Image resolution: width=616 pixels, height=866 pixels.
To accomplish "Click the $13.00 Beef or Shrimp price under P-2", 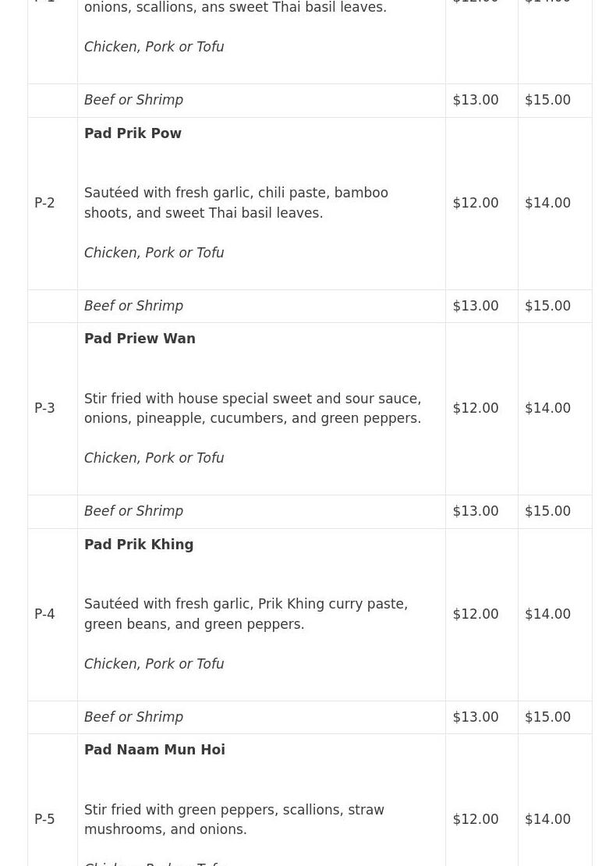I will (x=475, y=306).
